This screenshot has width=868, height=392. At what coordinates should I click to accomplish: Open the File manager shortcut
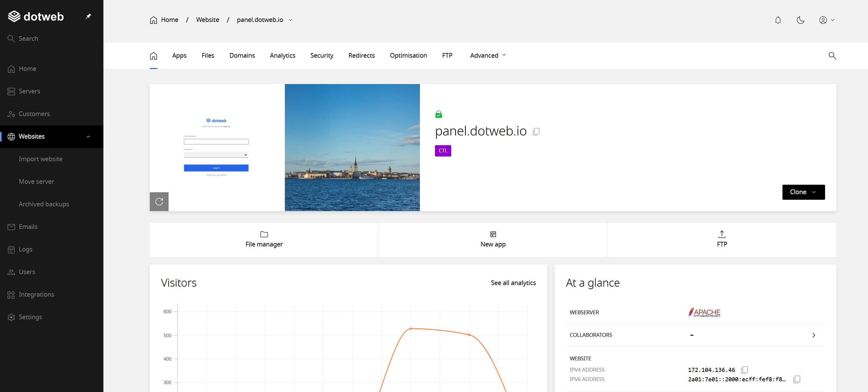pos(264,240)
